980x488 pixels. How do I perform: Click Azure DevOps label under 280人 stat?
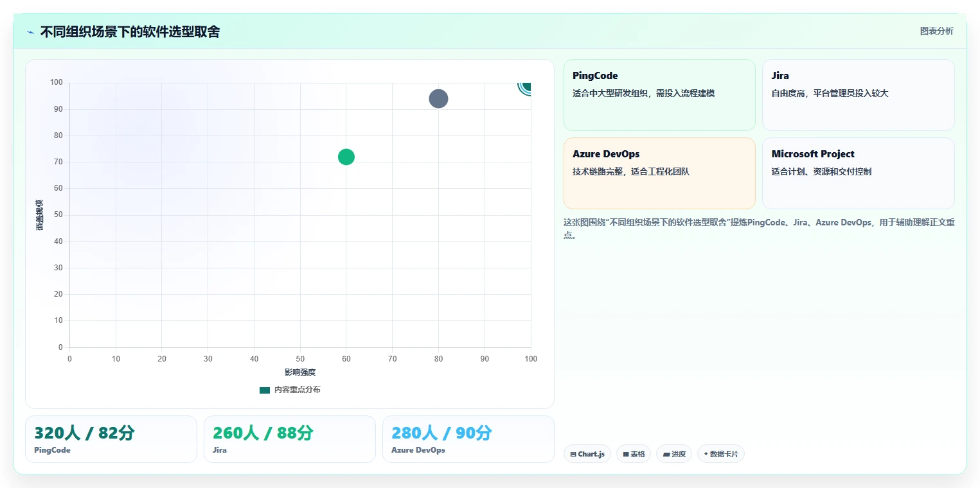[418, 450]
